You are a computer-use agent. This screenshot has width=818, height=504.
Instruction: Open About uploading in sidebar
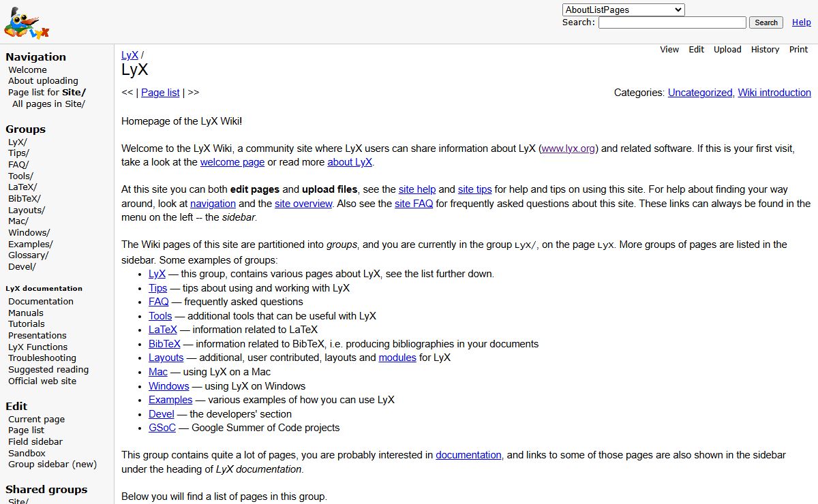tap(43, 80)
